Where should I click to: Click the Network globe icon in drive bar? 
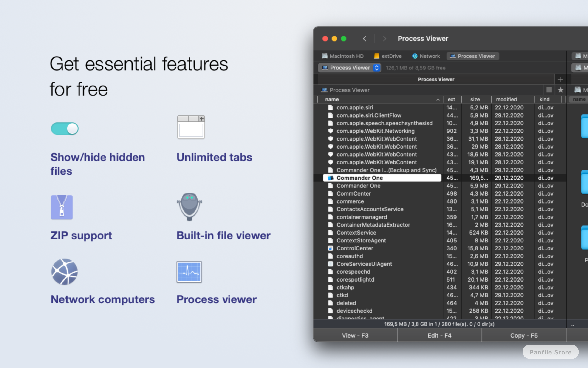pyautogui.click(x=415, y=56)
